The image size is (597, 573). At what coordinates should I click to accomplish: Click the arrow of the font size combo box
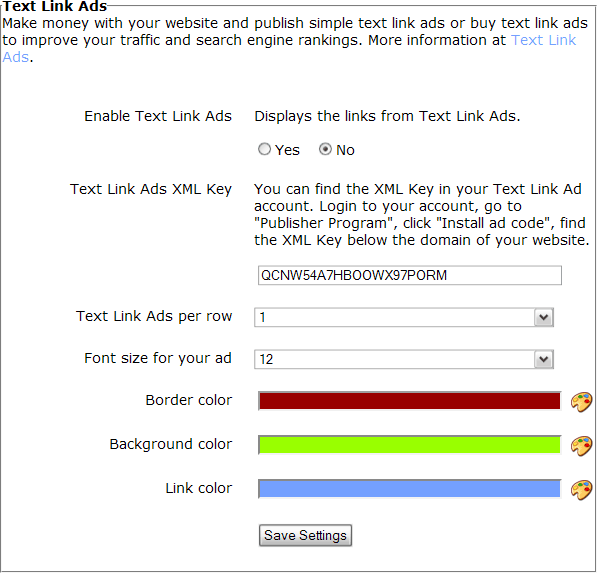pyautogui.click(x=543, y=359)
